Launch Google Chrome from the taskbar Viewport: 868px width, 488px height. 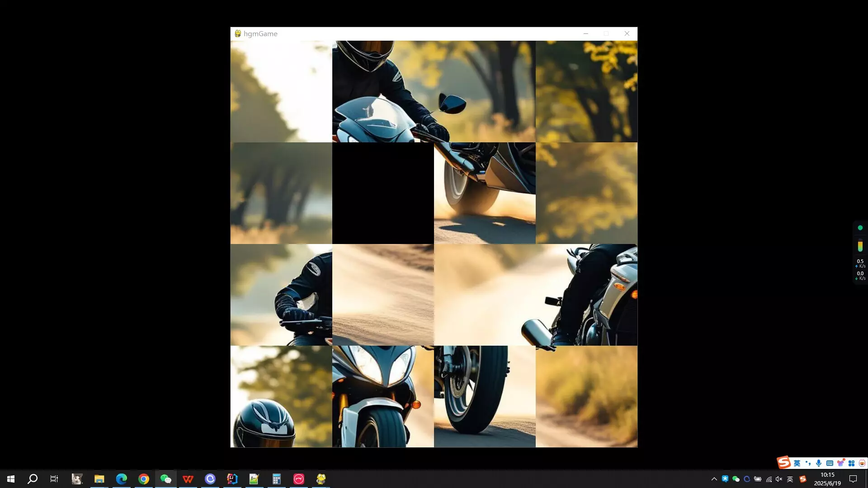[144, 479]
